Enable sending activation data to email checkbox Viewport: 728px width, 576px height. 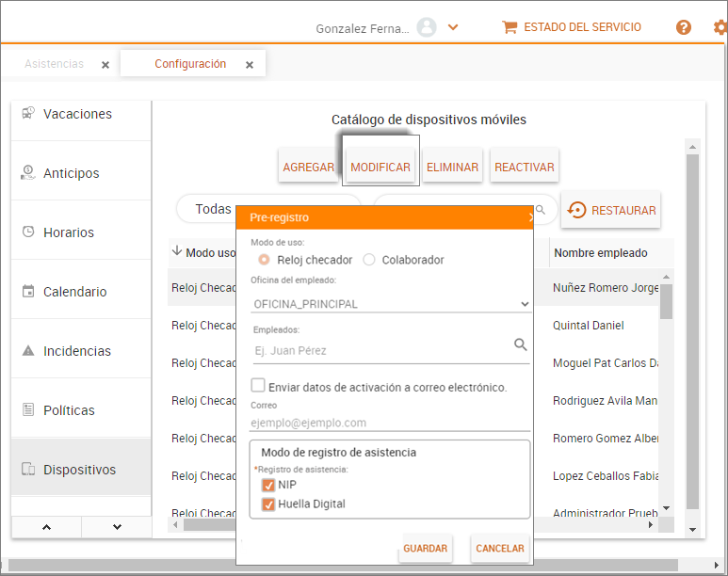258,386
